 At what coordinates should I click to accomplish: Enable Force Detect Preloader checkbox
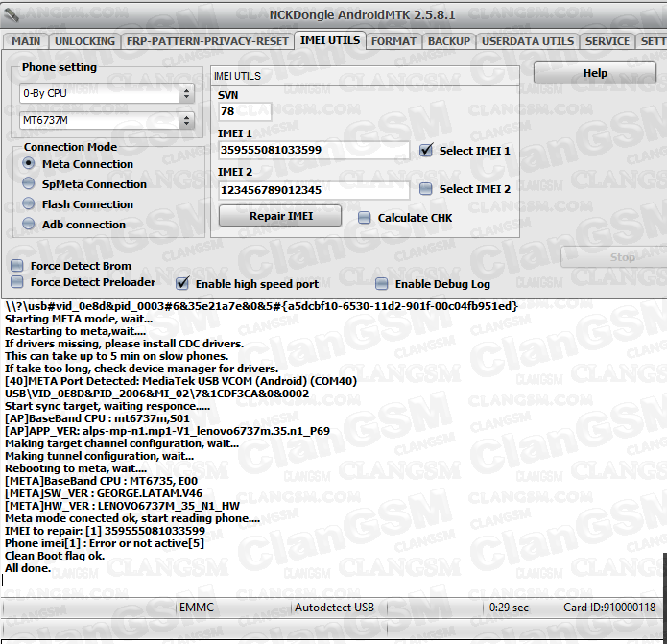click(x=17, y=282)
